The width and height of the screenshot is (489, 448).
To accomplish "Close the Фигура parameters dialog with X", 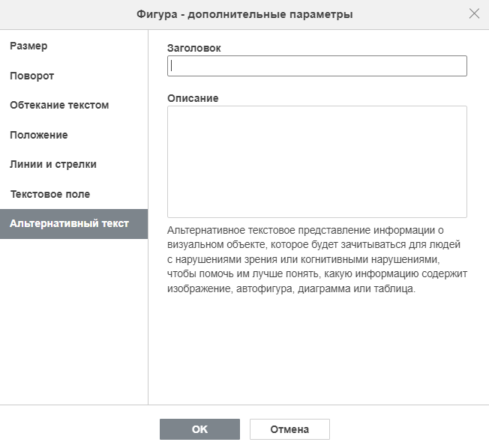I will (474, 13).
